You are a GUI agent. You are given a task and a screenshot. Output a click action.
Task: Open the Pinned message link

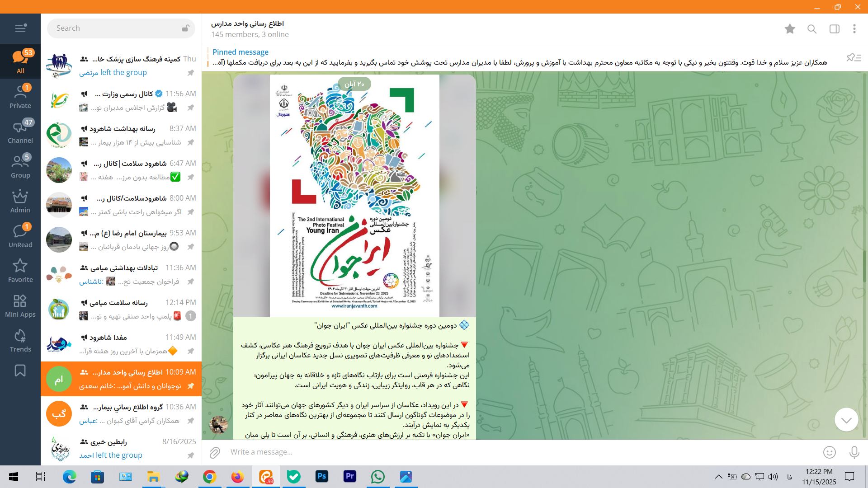pos(241,52)
